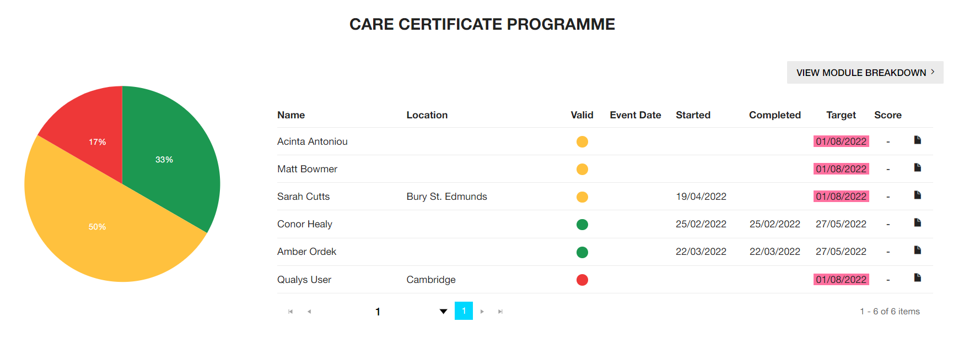Go to first page arrow icon
The image size is (980, 338).
290,312
